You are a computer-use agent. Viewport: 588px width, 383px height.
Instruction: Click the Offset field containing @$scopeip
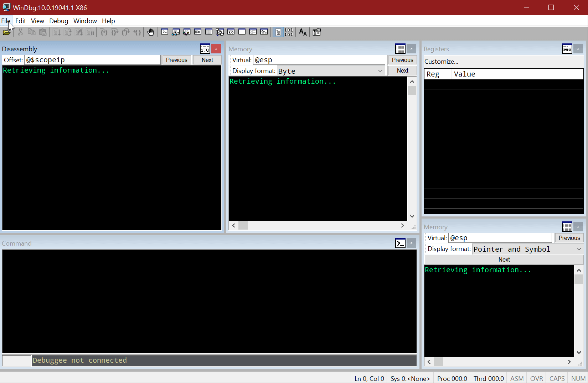93,60
